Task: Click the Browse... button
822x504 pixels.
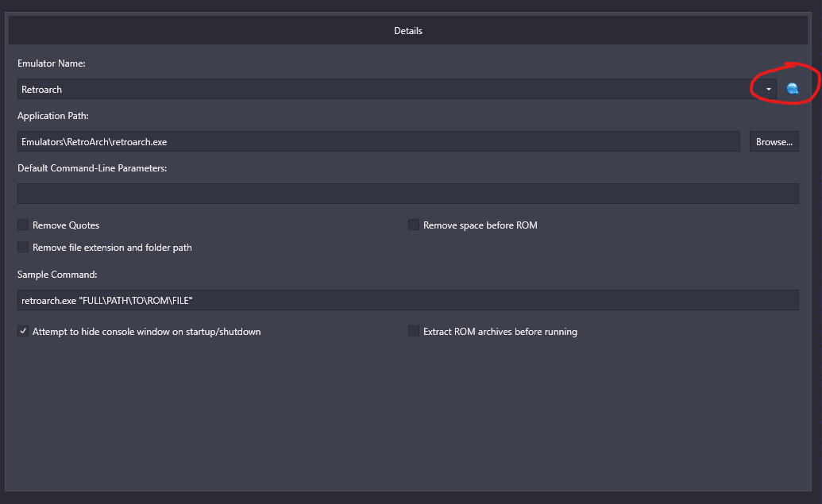Action: tap(774, 141)
